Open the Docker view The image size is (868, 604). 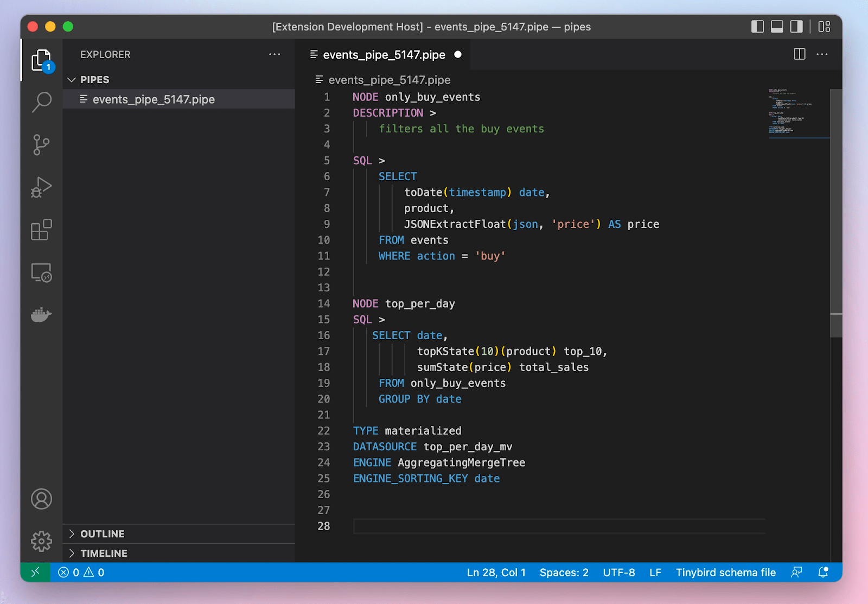click(x=41, y=315)
